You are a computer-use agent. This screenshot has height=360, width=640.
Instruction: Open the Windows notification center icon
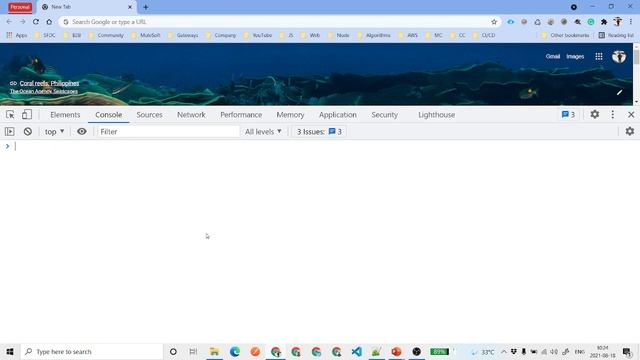627,351
